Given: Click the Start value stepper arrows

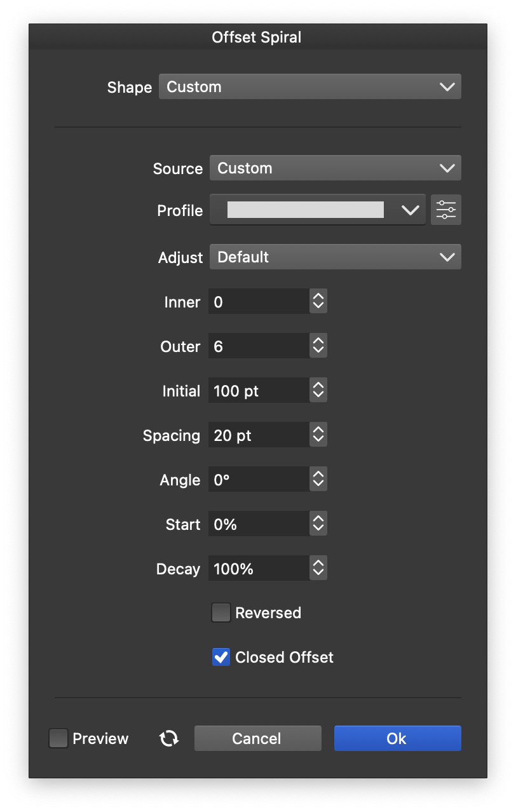Looking at the screenshot, I should [x=318, y=524].
